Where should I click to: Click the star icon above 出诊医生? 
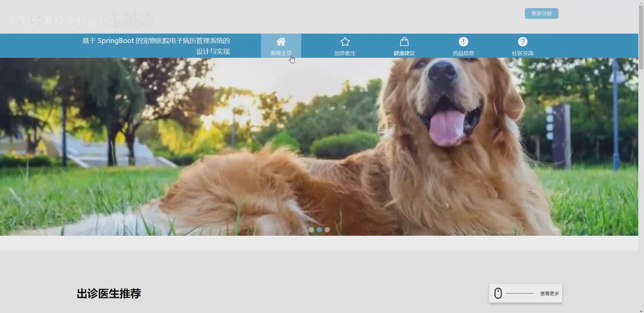point(345,42)
